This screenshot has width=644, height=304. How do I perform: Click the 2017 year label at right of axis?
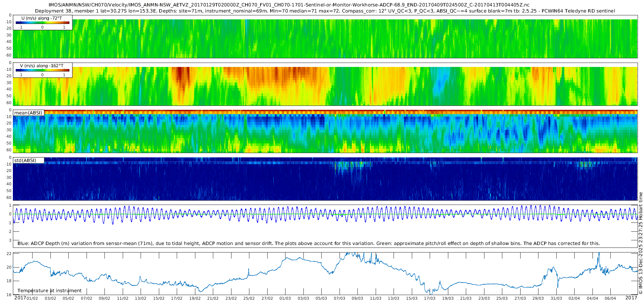[631, 298]
